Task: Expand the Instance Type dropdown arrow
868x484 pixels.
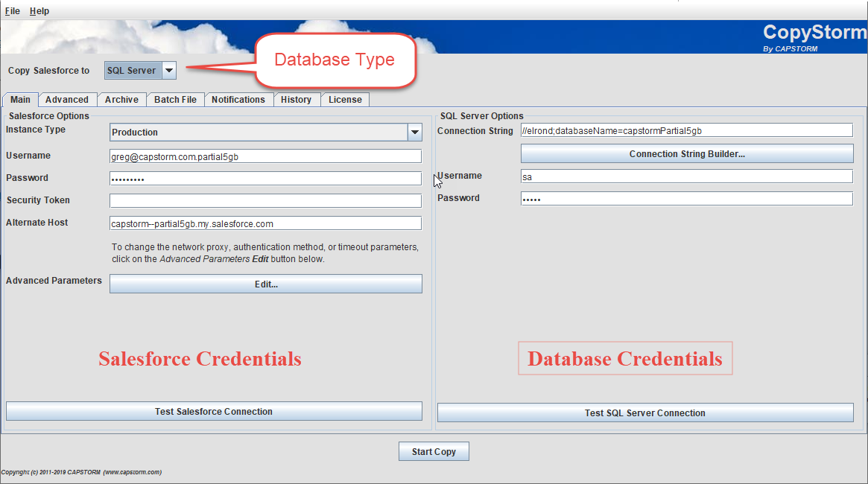Action: click(414, 133)
